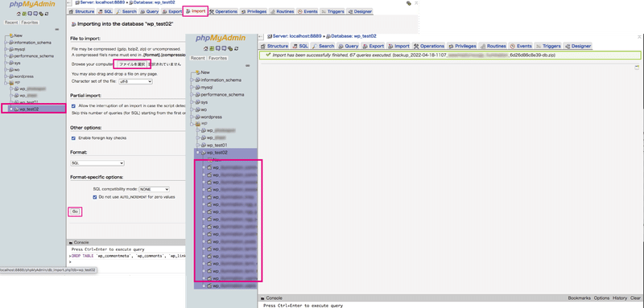This screenshot has width=644, height=308.
Task: Toggle Allow the interruption of an import checkbox
Action: coord(73,106)
